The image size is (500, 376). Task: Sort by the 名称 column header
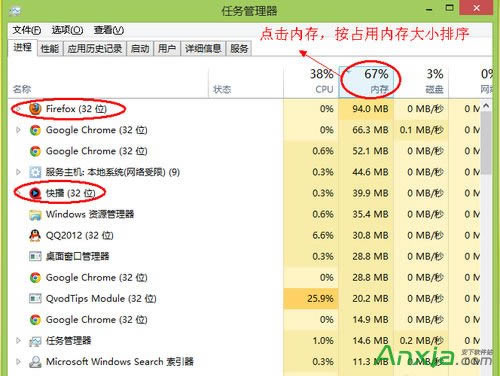pyautogui.click(x=108, y=82)
